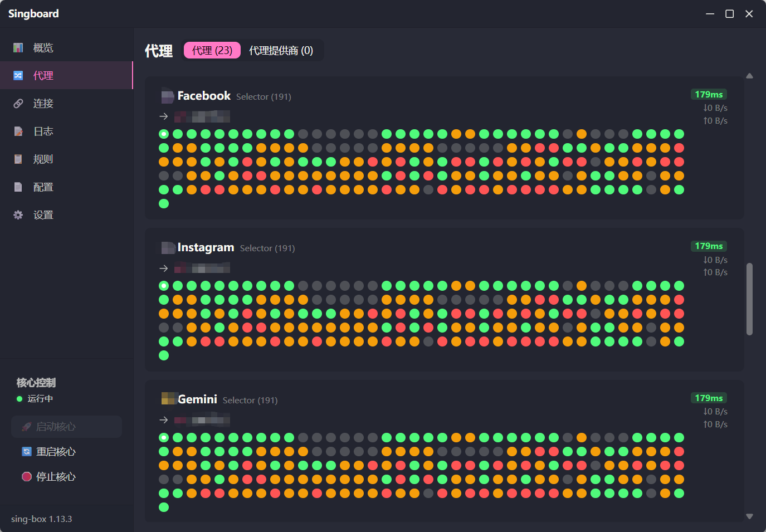766x532 pixels.
Task: Click the Instagram group icon
Action: click(168, 248)
